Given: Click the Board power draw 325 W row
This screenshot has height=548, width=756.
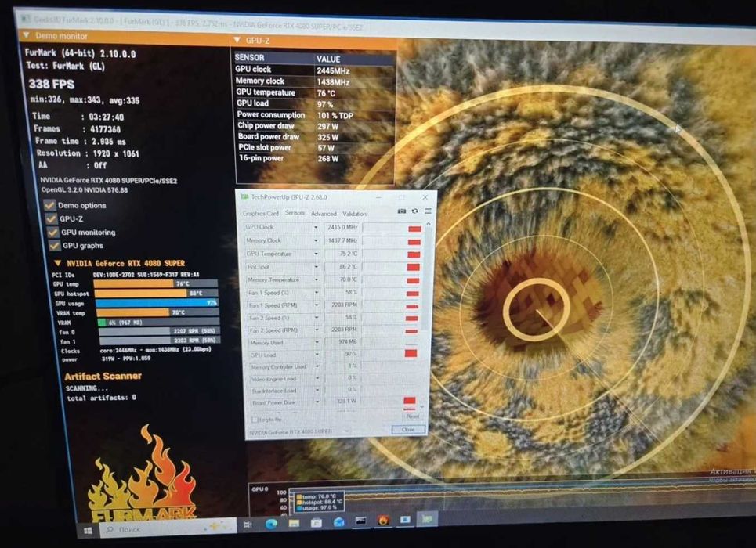Looking at the screenshot, I should (315, 137).
